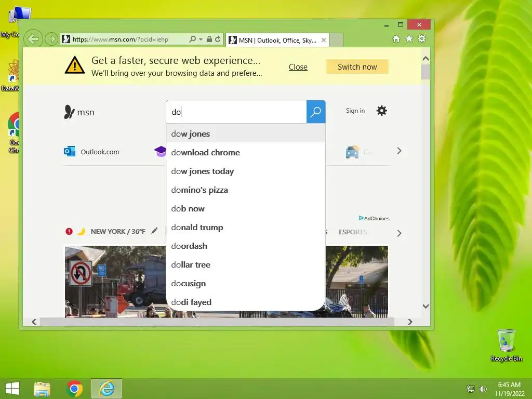Click the search magnifier in address bar
The height and width of the screenshot is (399, 532).
tap(192, 39)
